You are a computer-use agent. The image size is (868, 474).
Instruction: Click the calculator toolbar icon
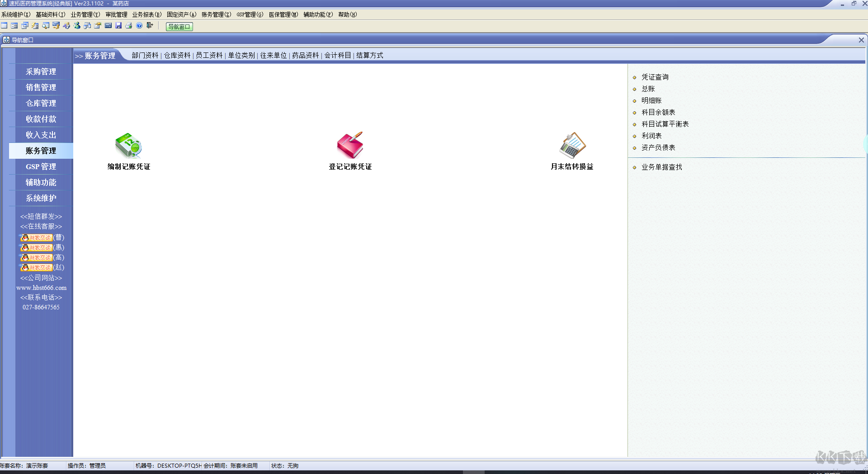[x=108, y=26]
